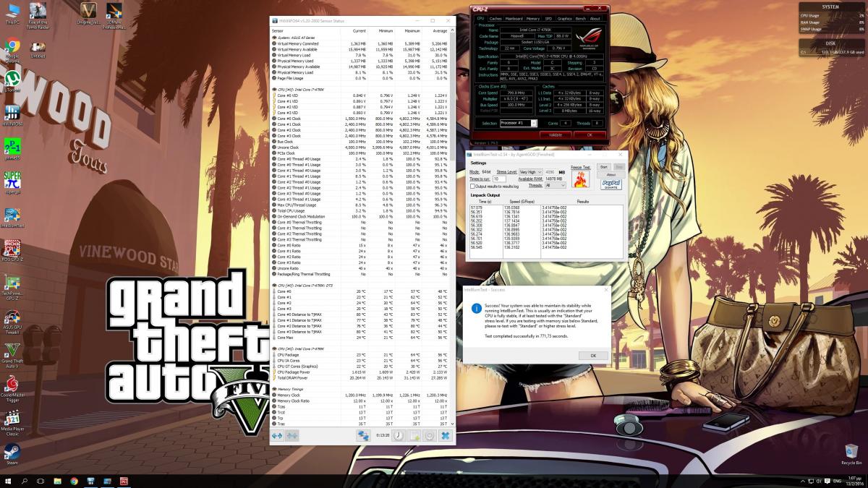This screenshot has height=488, width=868.
Task: Switch to the Memory tab in CPU-Z
Action: coord(533,18)
